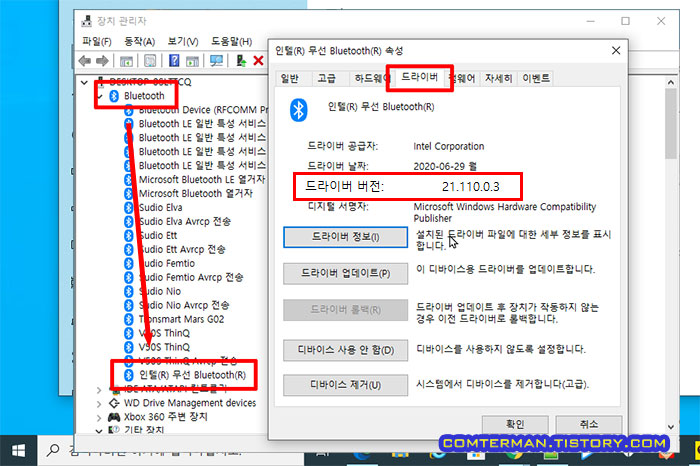Expand the WD Drive Management devices node

pos(99,404)
